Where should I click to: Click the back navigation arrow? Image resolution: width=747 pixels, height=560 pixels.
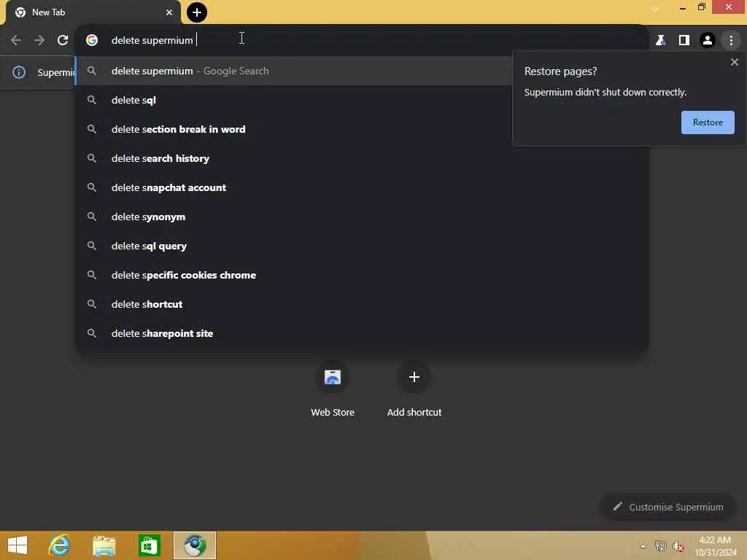(16, 41)
